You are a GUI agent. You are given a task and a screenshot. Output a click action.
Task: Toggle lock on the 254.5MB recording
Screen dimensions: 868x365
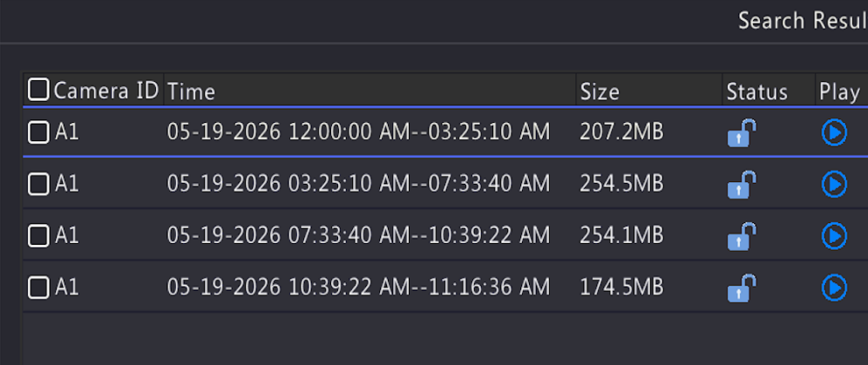(x=742, y=184)
